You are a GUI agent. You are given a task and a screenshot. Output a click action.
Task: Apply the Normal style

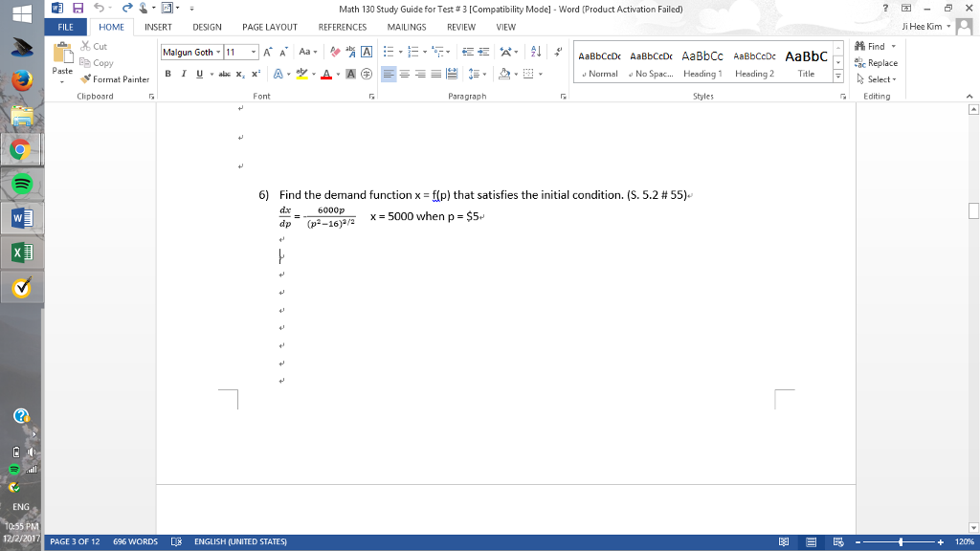(599, 64)
